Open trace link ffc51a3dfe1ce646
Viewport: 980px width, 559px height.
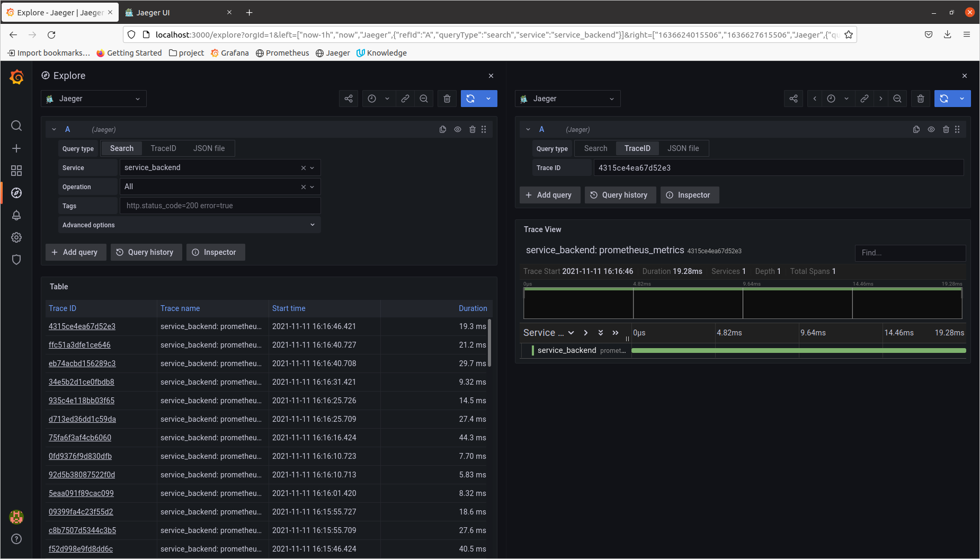click(x=79, y=345)
